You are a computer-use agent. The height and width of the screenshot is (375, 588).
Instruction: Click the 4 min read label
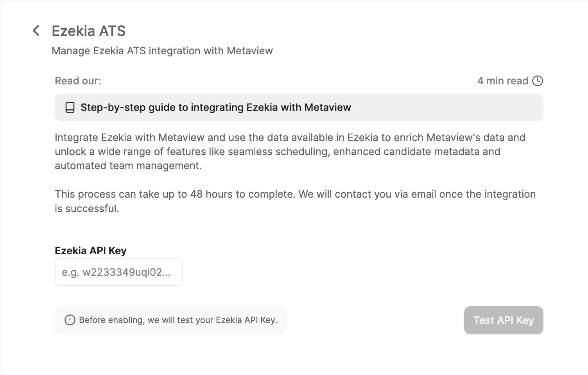pos(502,81)
